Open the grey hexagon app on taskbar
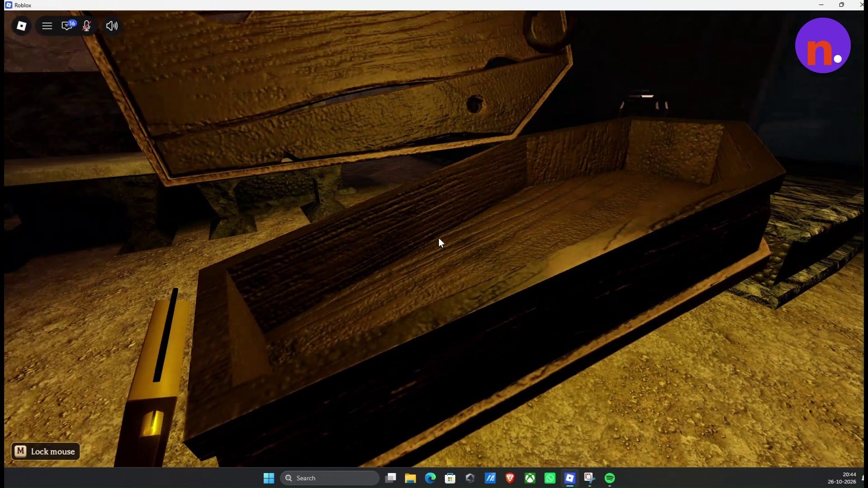Image resolution: width=868 pixels, height=488 pixels. [470, 478]
